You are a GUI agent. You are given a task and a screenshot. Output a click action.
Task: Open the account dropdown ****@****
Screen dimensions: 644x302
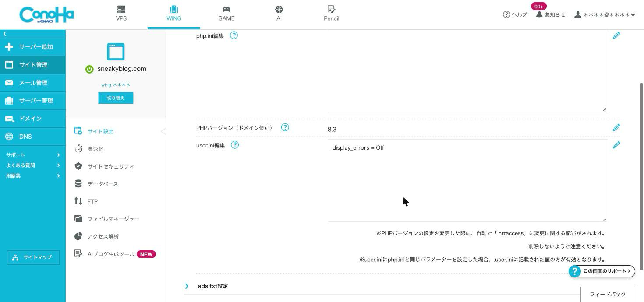coord(605,14)
